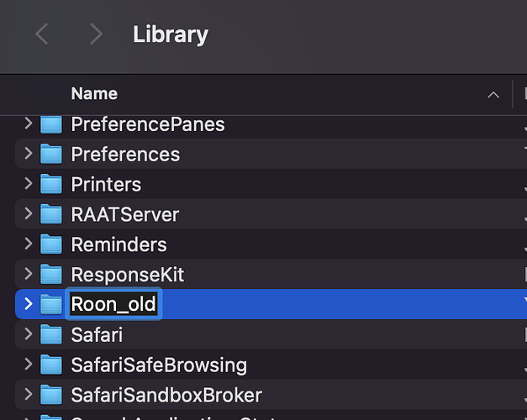The width and height of the screenshot is (527, 420).
Task: Expand the Roon_old folder
Action: click(x=29, y=304)
